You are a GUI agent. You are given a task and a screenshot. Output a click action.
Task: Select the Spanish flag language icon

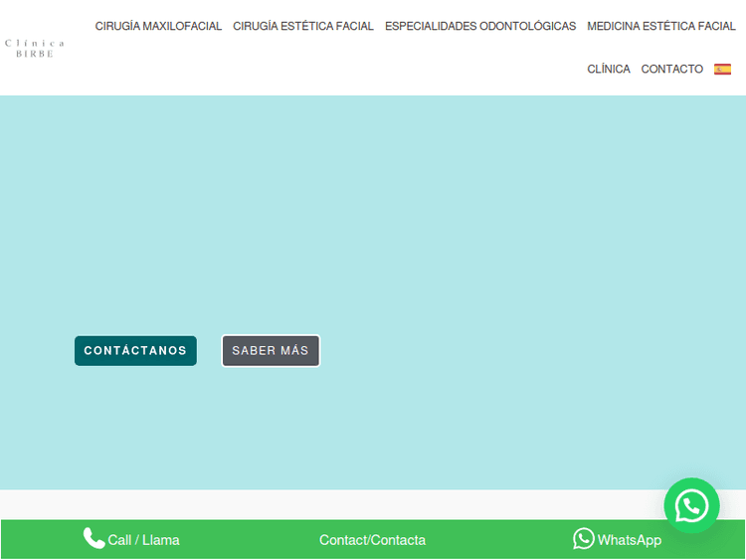click(x=722, y=70)
